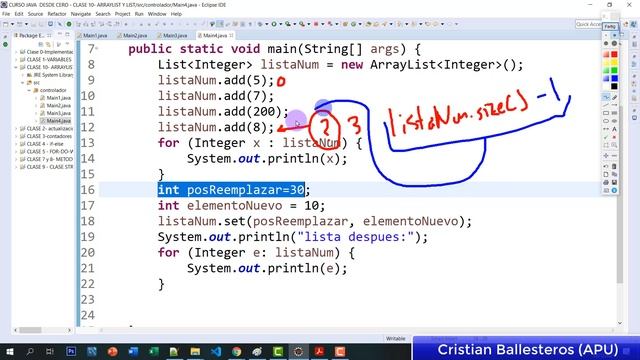Open the Navigate menu

[x=81, y=14]
